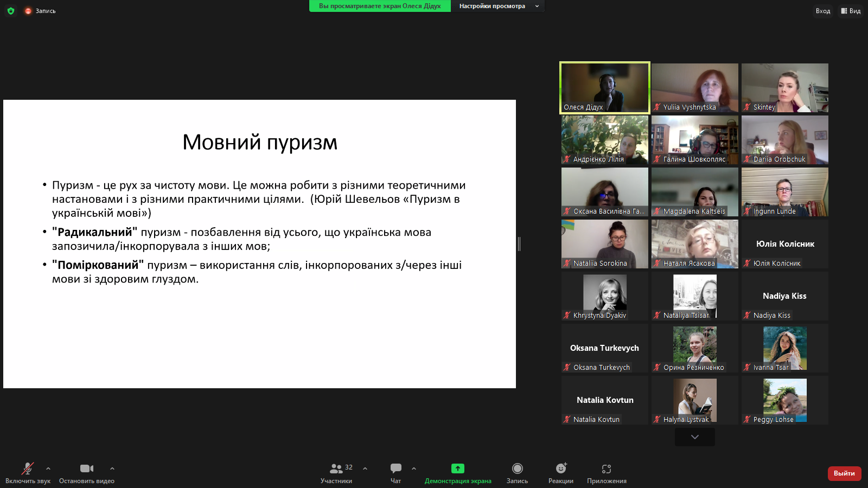Click the green Демонстрация экрана share icon

[458, 468]
